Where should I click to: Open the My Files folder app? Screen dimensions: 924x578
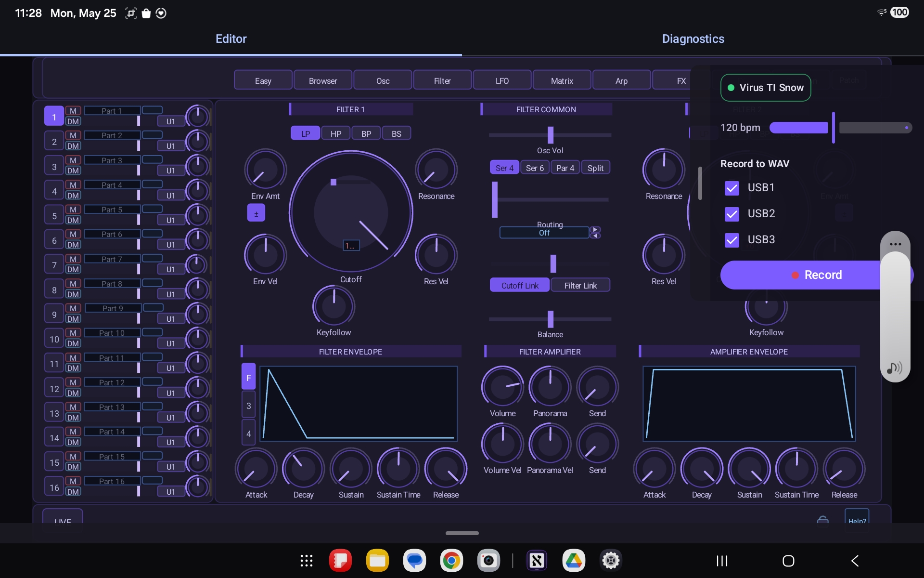click(x=377, y=561)
